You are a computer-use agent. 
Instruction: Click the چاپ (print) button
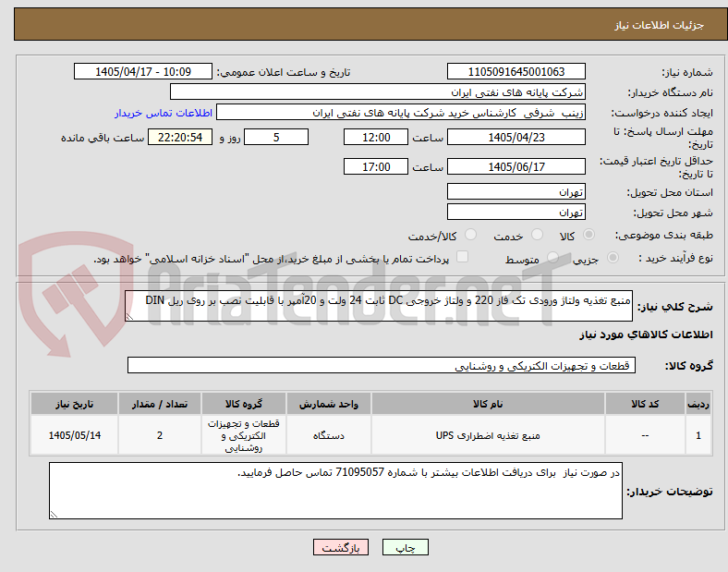click(x=405, y=547)
